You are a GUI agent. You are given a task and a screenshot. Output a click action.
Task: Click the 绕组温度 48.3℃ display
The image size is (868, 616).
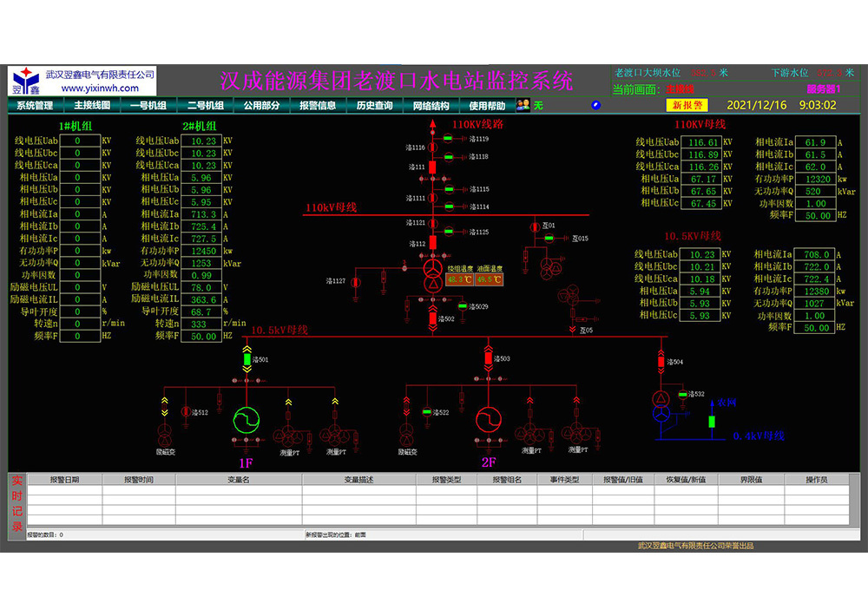460,279
